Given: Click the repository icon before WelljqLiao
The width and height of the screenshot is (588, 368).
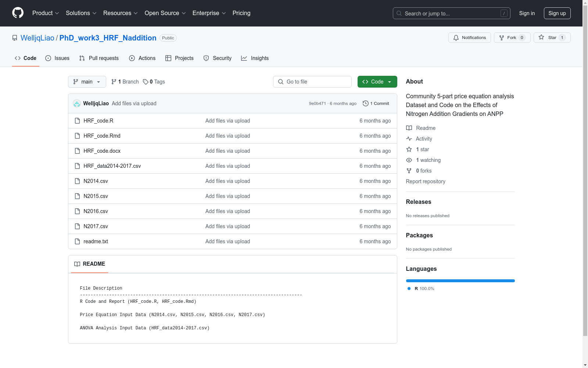Looking at the screenshot, I should point(15,38).
